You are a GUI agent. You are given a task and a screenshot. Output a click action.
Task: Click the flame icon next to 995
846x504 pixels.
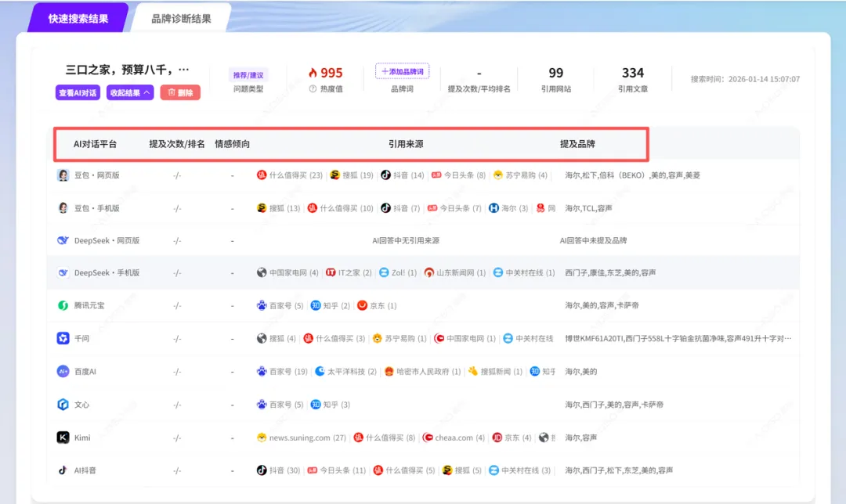[313, 73]
